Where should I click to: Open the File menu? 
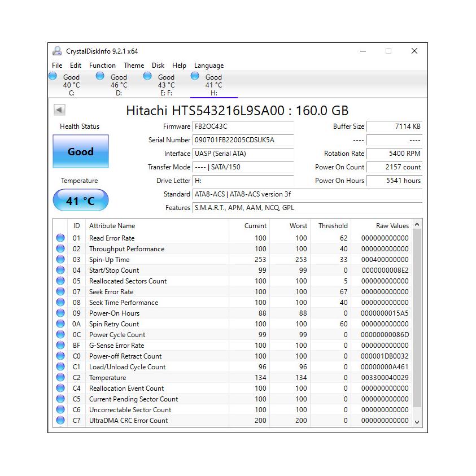[x=57, y=65]
